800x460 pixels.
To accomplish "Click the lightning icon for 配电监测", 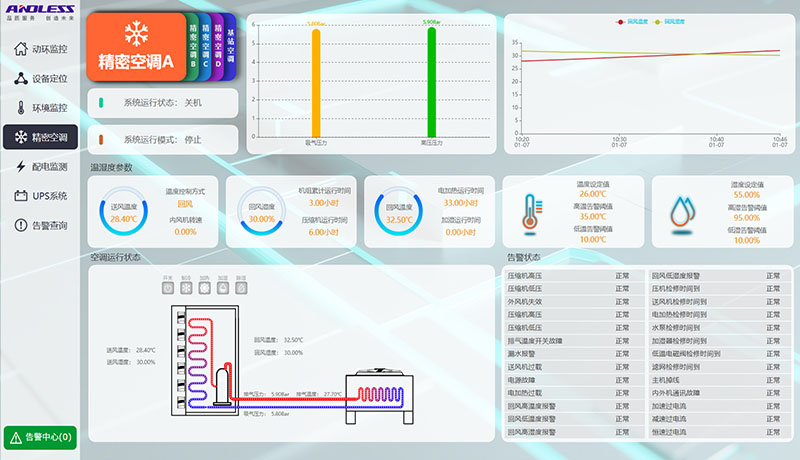I will 20,167.
